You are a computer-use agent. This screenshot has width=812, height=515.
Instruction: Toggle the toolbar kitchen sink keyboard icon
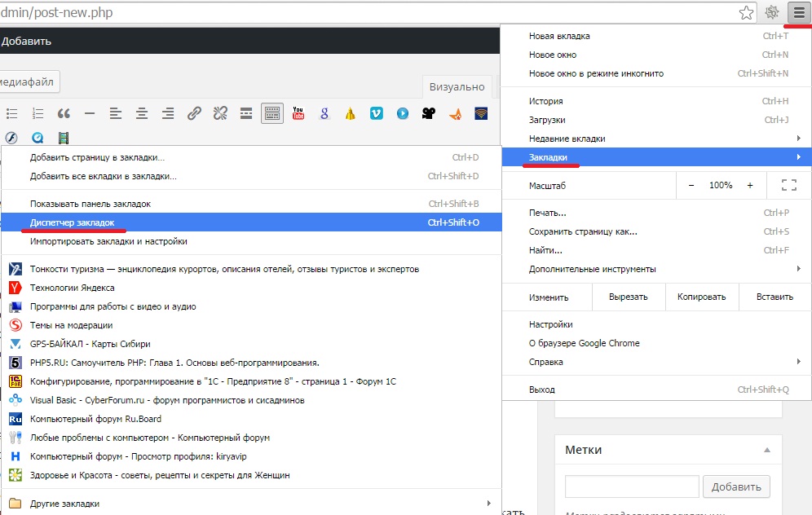pyautogui.click(x=272, y=113)
